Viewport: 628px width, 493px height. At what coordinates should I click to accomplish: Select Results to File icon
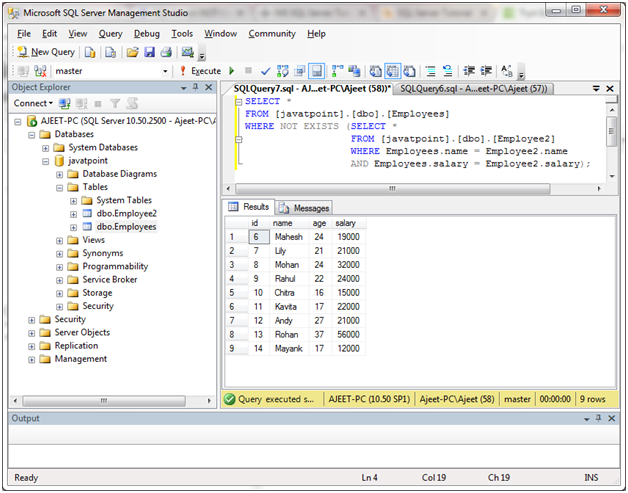point(409,71)
